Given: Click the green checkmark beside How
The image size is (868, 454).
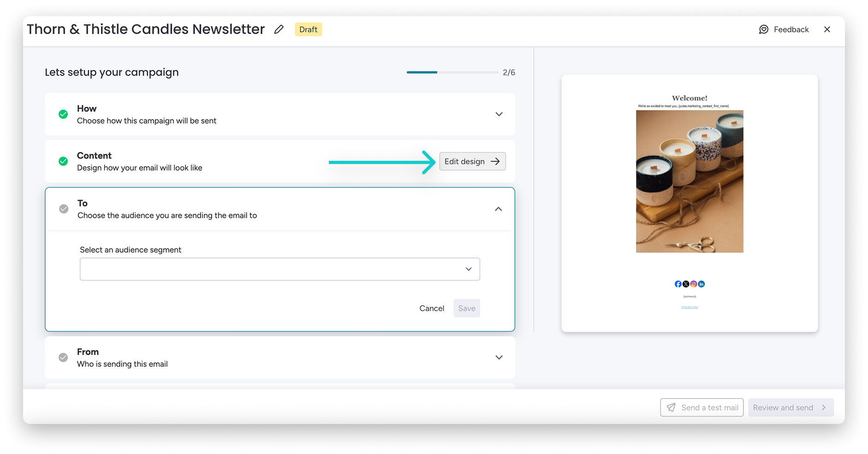Looking at the screenshot, I should pos(63,114).
